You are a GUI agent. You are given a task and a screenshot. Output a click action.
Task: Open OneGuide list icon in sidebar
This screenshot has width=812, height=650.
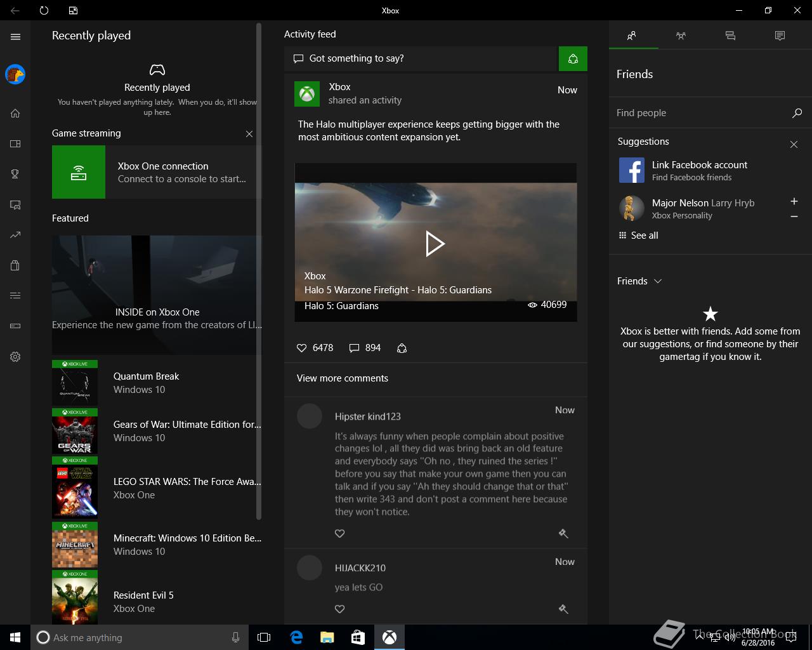(15, 296)
